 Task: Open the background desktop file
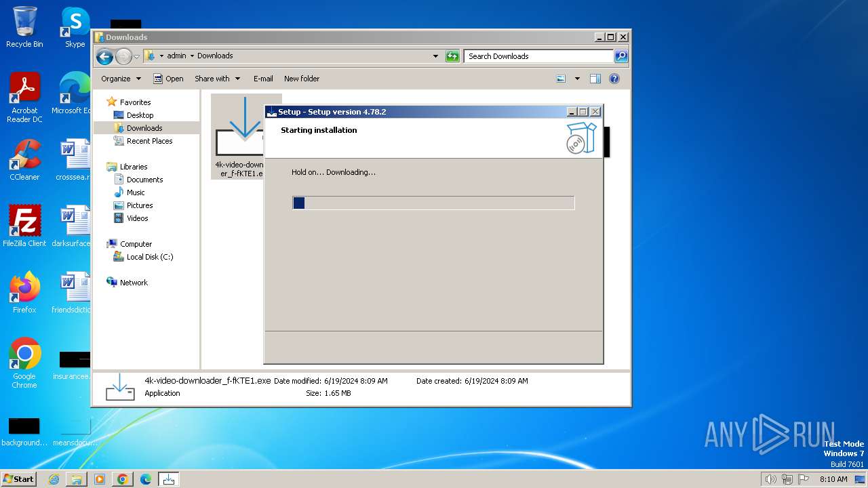pyautogui.click(x=24, y=432)
